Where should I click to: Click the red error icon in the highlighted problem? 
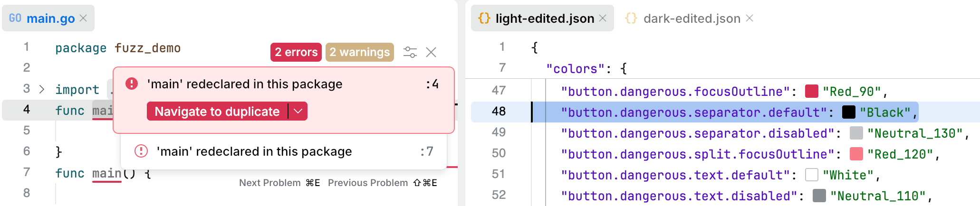point(131,84)
